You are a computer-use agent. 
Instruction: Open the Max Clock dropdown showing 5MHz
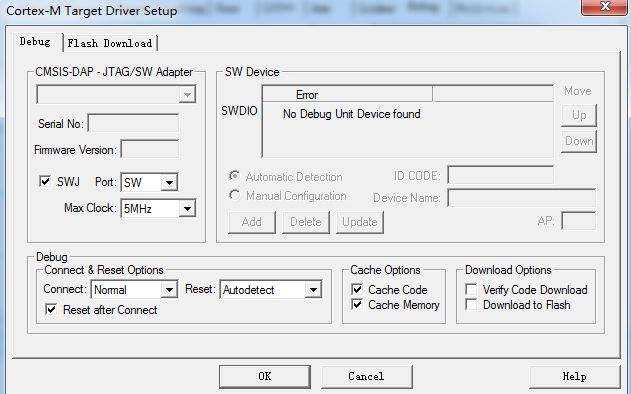pos(158,208)
